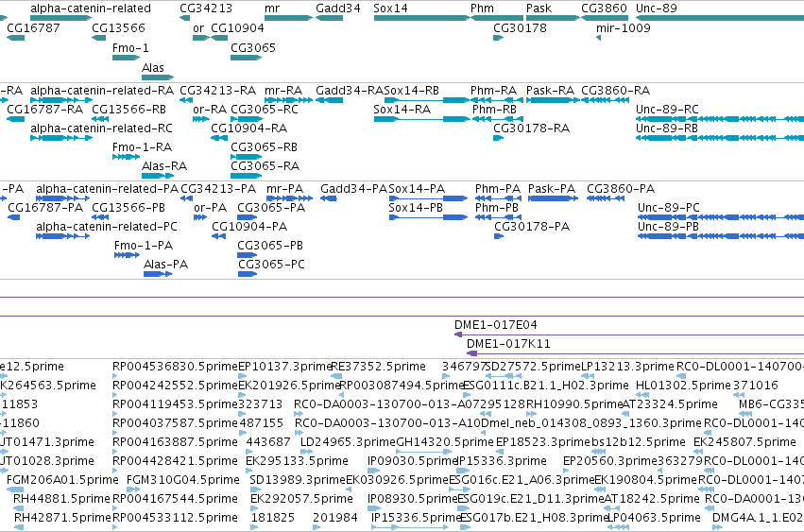Image resolution: width=804 pixels, height=532 pixels.
Task: Click the Unc-89-PC protein label
Action: click(x=669, y=208)
